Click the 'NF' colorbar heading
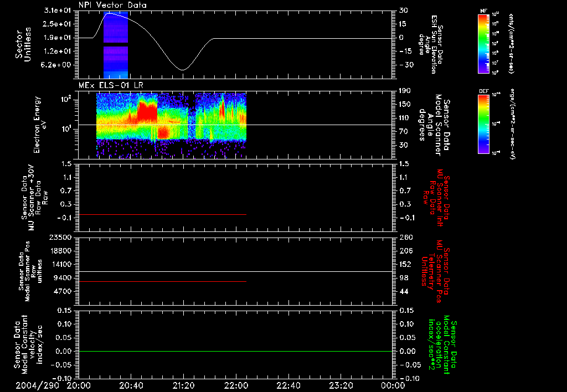 (484, 11)
